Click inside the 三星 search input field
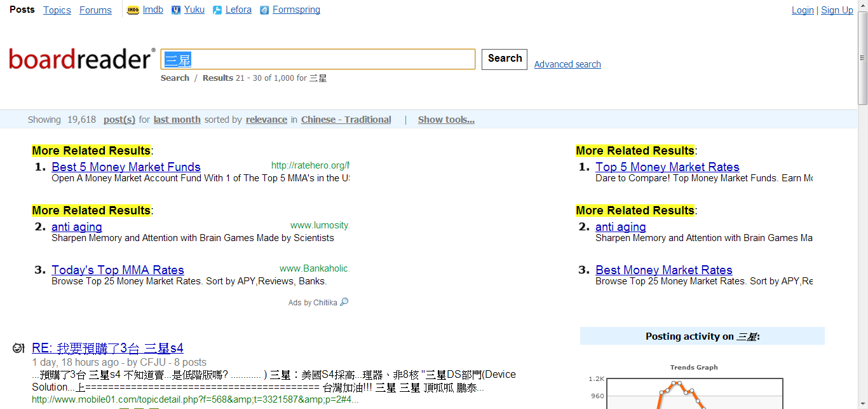 (x=318, y=59)
